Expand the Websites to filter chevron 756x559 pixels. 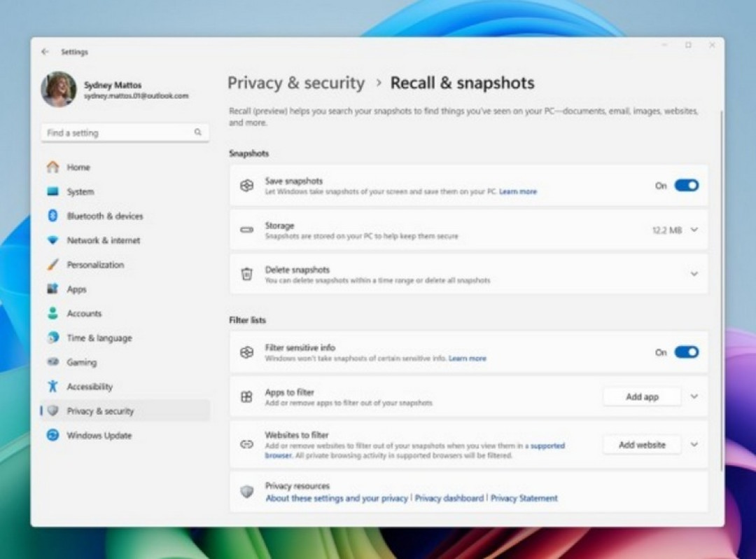coord(694,444)
